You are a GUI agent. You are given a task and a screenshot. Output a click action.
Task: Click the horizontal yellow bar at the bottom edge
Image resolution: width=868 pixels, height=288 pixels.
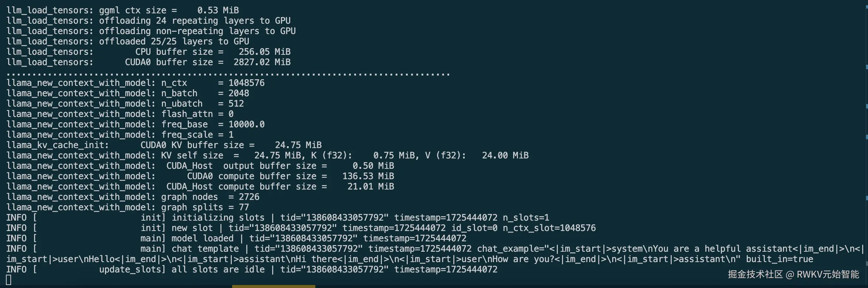coord(274,286)
